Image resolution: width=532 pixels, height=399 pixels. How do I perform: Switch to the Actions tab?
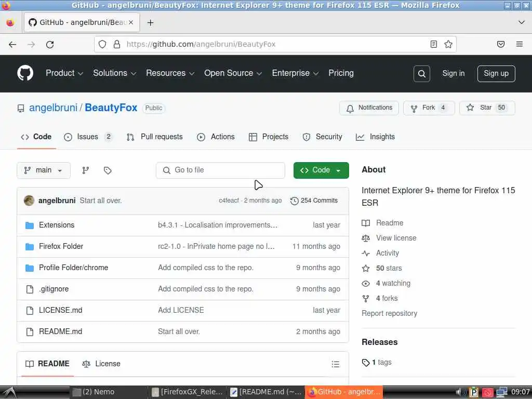pos(216,137)
